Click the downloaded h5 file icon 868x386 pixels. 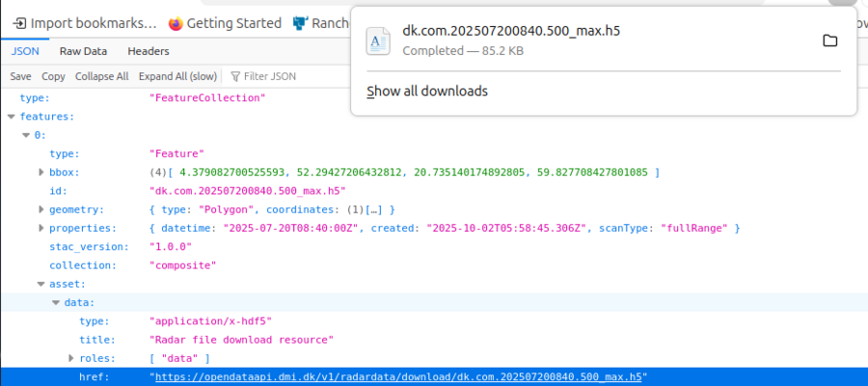coord(378,41)
